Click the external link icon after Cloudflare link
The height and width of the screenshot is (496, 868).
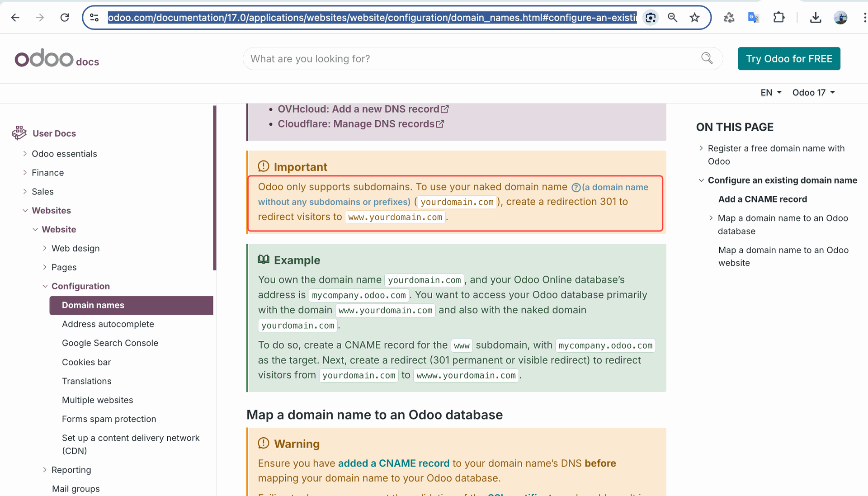pyautogui.click(x=440, y=124)
